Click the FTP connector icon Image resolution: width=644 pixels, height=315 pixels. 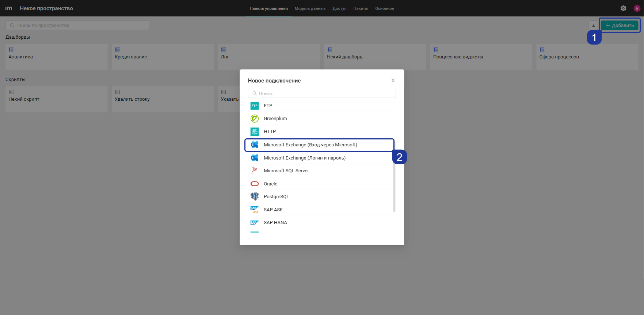pyautogui.click(x=255, y=106)
